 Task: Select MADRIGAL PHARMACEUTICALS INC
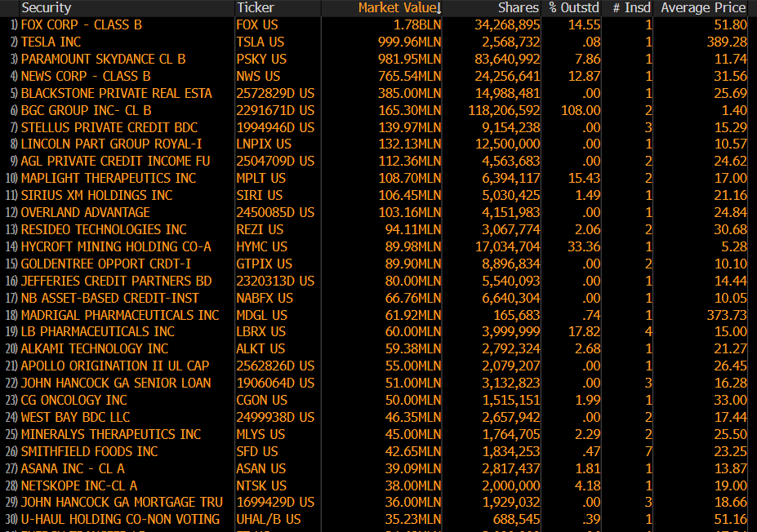(x=120, y=316)
